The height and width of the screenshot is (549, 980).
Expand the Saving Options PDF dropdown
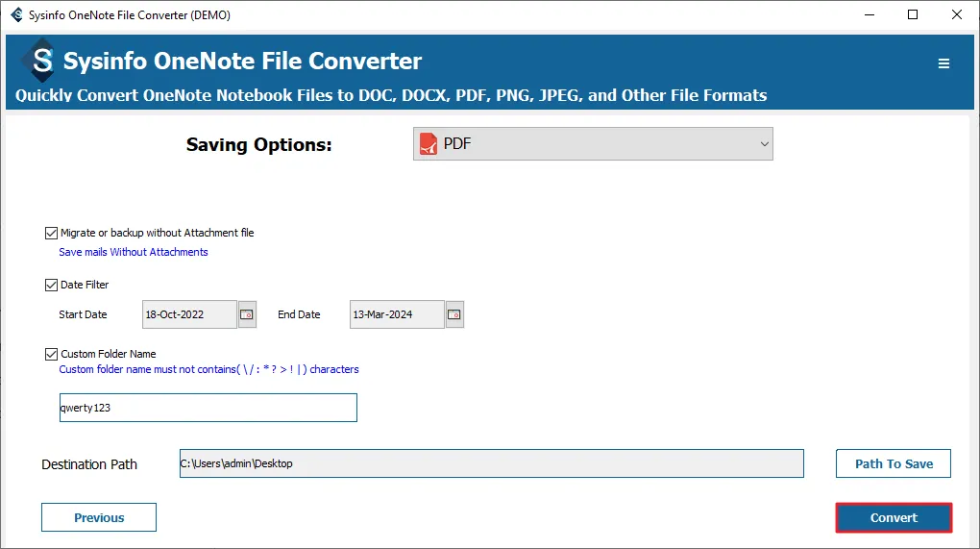coord(593,144)
